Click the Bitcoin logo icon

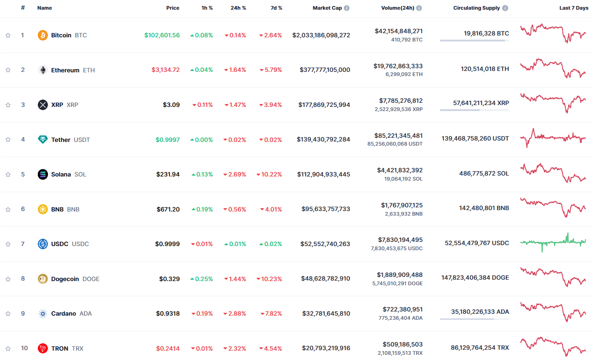(x=43, y=35)
